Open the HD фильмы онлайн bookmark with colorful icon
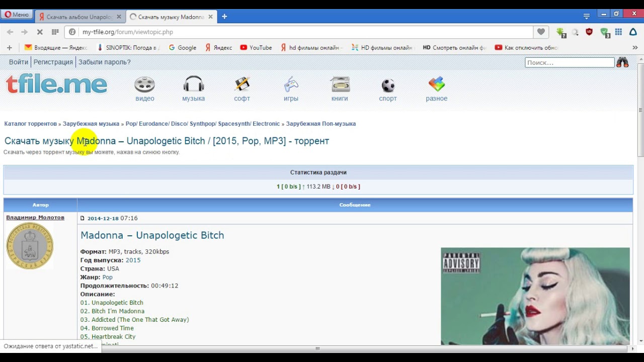644x362 pixels. click(x=382, y=48)
